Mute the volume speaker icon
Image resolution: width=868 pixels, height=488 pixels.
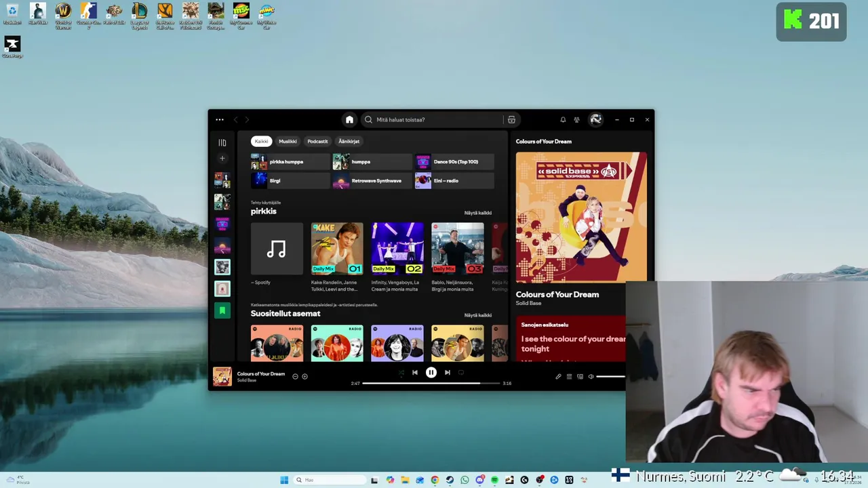(591, 377)
